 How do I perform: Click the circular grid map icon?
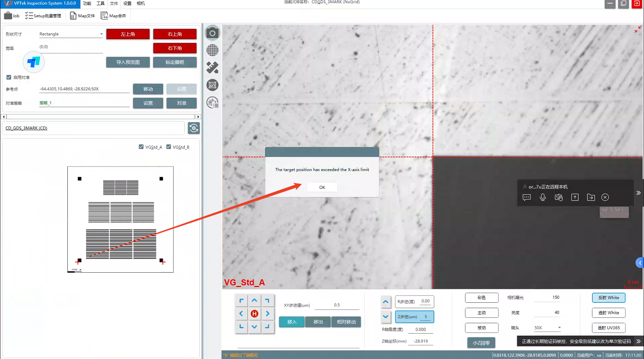212,50
